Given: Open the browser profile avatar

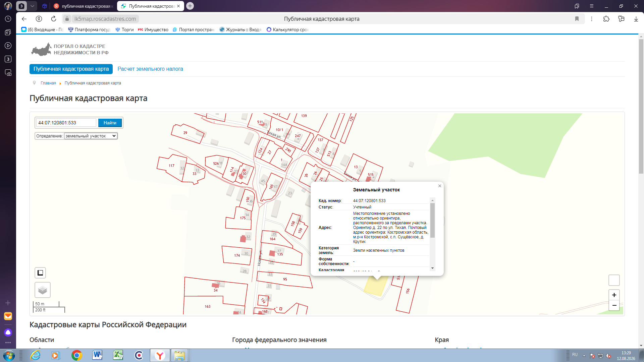Looking at the screenshot, I should point(8,6).
